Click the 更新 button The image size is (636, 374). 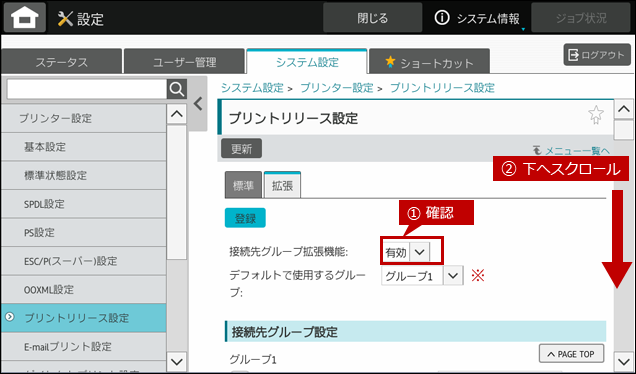coord(241,148)
